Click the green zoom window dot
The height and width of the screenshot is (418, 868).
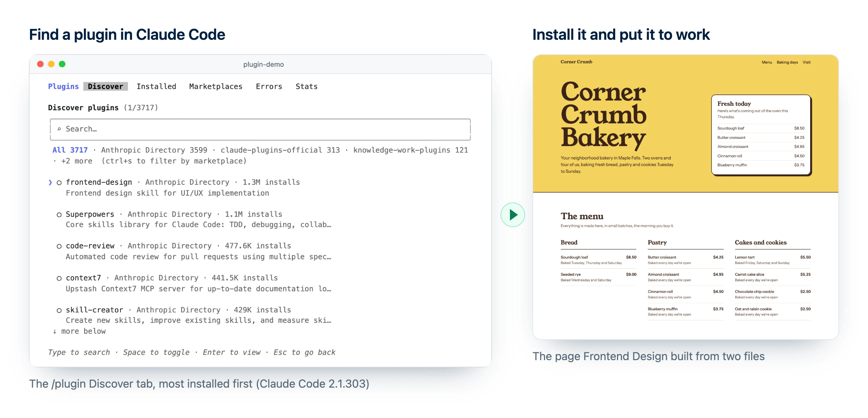pos(62,64)
